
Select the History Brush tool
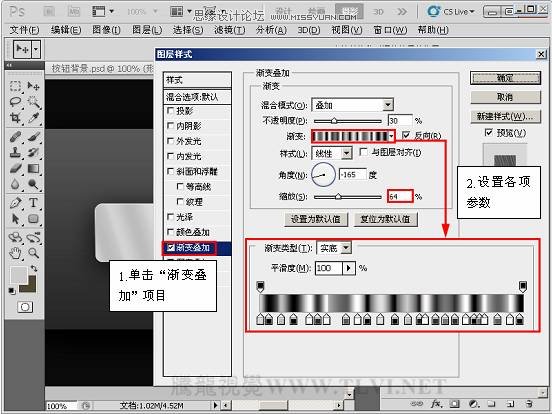pyautogui.click(x=33, y=152)
